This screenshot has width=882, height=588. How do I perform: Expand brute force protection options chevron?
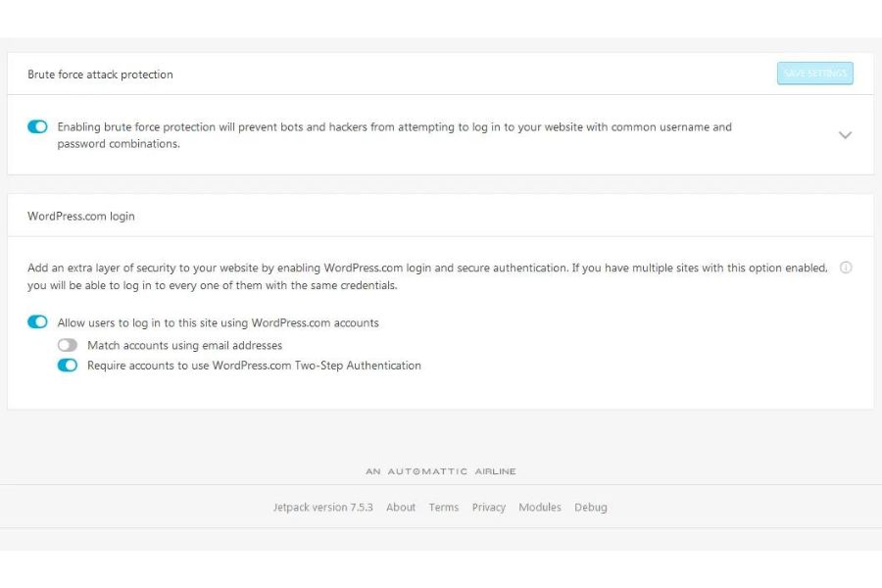(845, 135)
